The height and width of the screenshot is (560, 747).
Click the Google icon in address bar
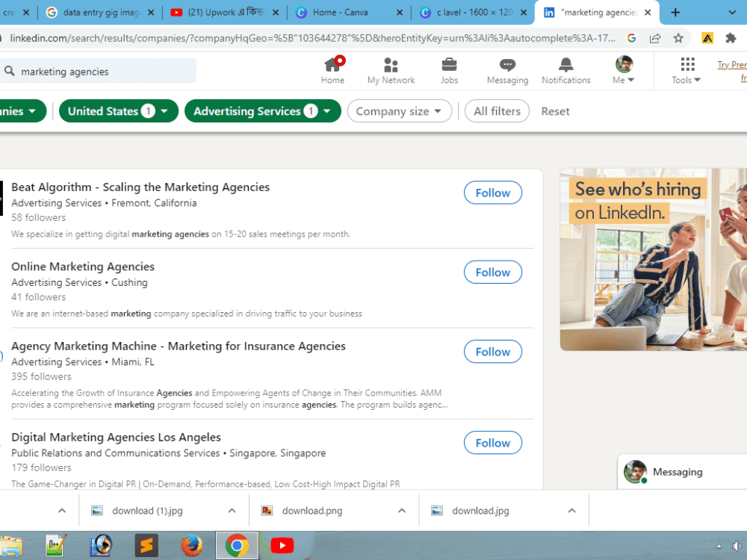632,38
